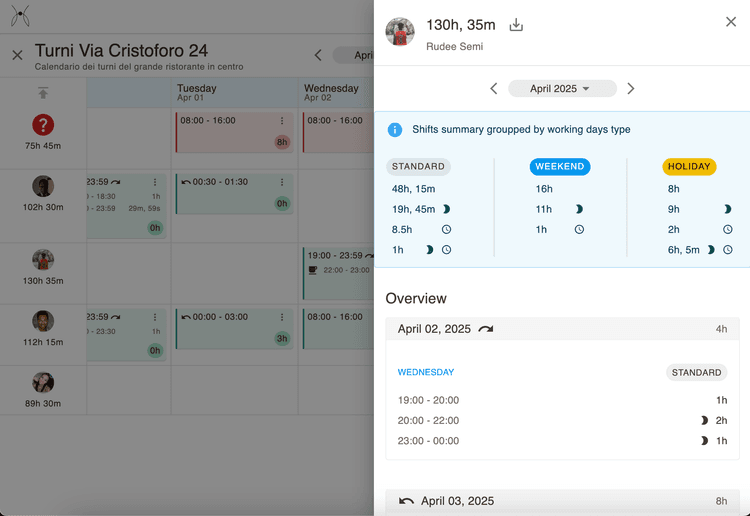Close the Turni Via Cristoforo 24 calendar

point(17,56)
